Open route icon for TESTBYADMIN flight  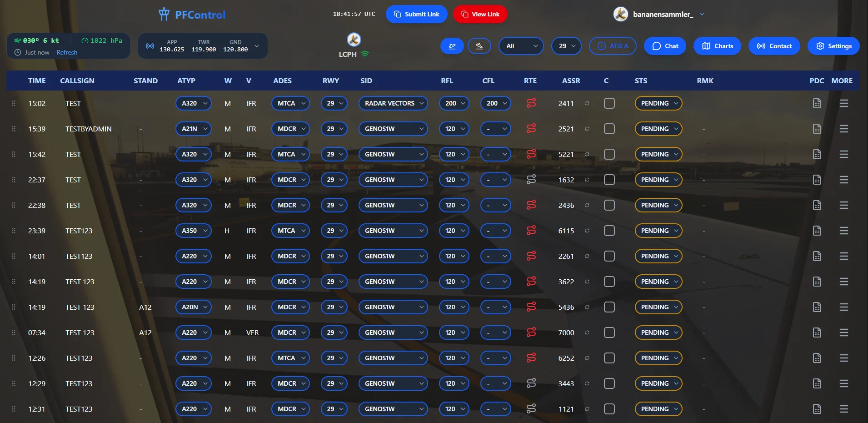(531, 129)
